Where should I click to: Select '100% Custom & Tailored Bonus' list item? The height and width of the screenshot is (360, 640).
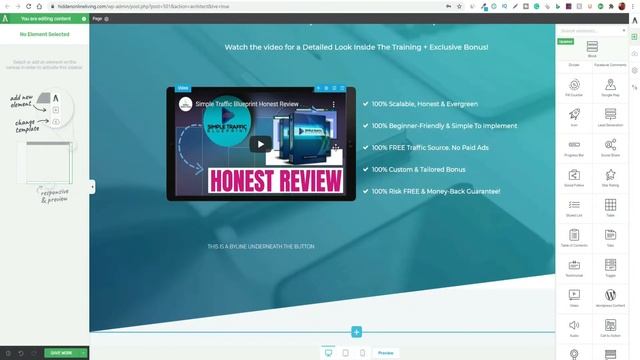(418, 169)
